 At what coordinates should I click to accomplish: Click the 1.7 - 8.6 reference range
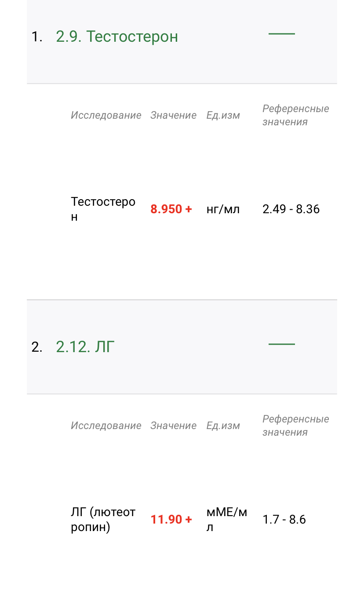[x=284, y=519]
